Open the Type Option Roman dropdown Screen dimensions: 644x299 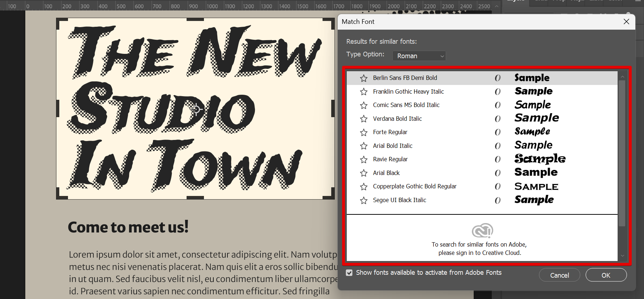click(x=419, y=56)
